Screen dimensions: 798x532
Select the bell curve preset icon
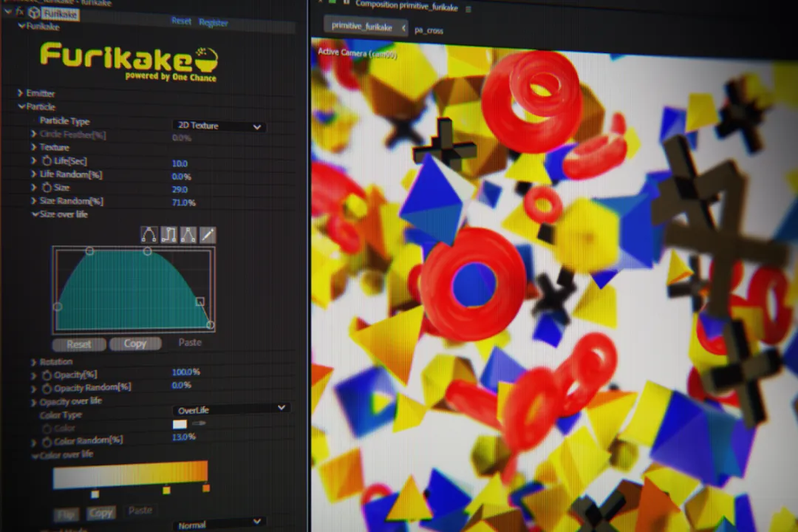(149, 234)
